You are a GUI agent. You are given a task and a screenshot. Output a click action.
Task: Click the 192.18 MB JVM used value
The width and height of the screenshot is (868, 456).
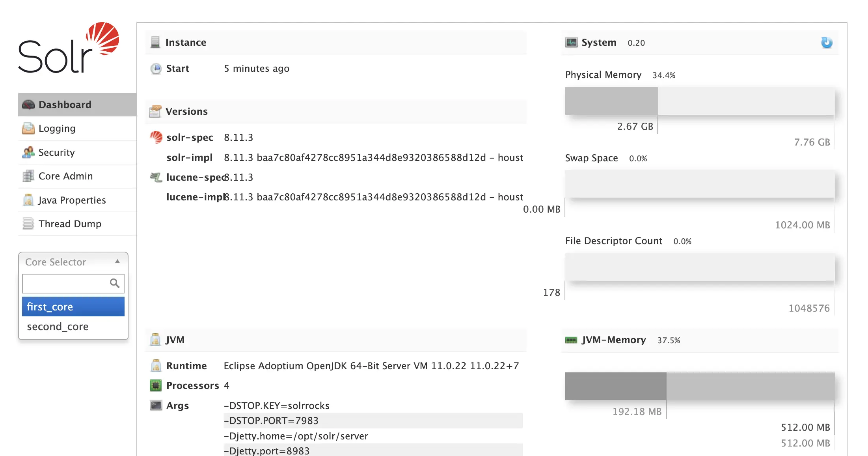tap(637, 411)
